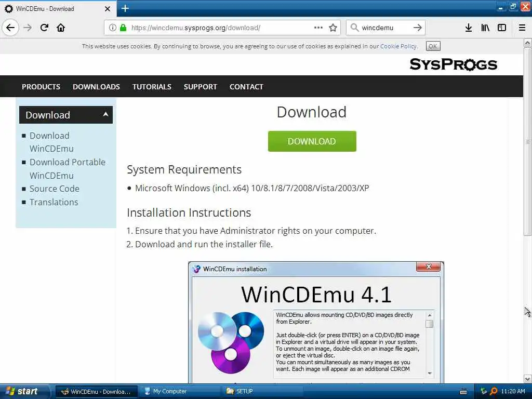The height and width of the screenshot is (399, 532).
Task: Click the page scrollbar down arrow
Action: 527,379
